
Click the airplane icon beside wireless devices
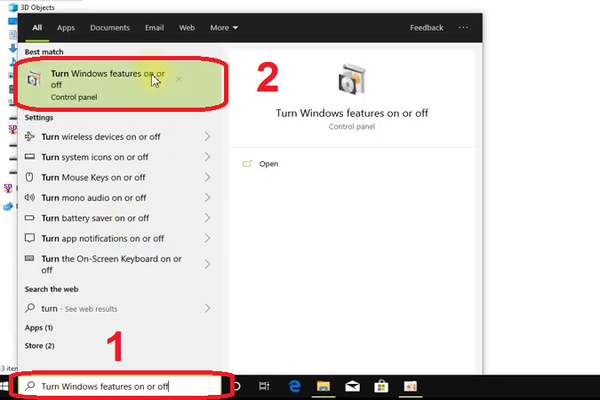pyautogui.click(x=29, y=136)
